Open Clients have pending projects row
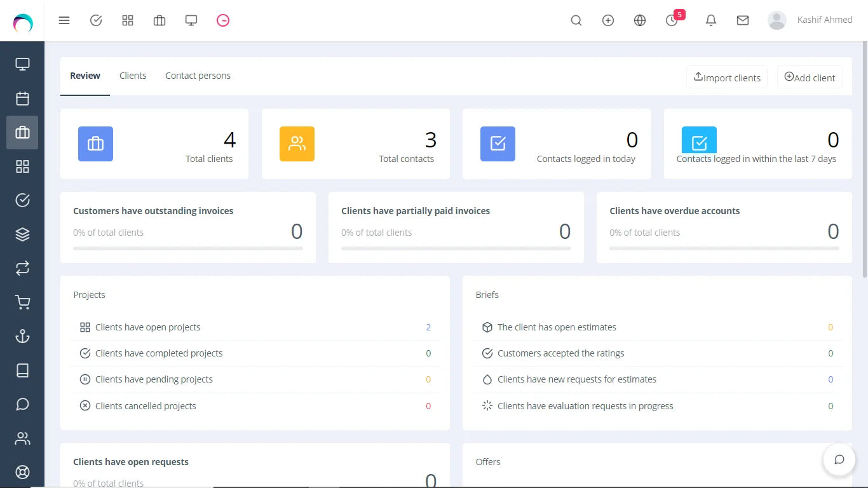Image resolution: width=868 pixels, height=488 pixels. [x=255, y=379]
